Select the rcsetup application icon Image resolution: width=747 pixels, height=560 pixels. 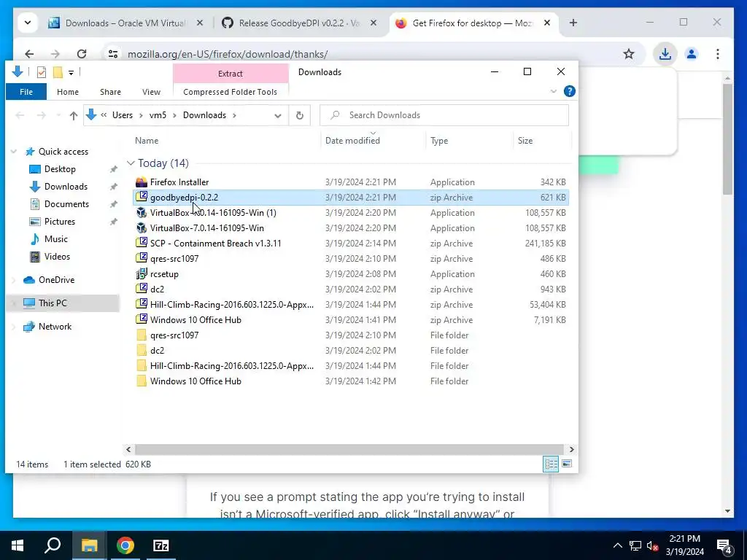coord(141,274)
